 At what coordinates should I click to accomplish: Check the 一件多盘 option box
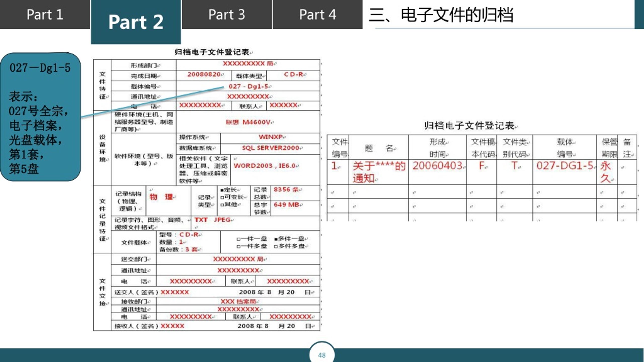click(x=238, y=246)
